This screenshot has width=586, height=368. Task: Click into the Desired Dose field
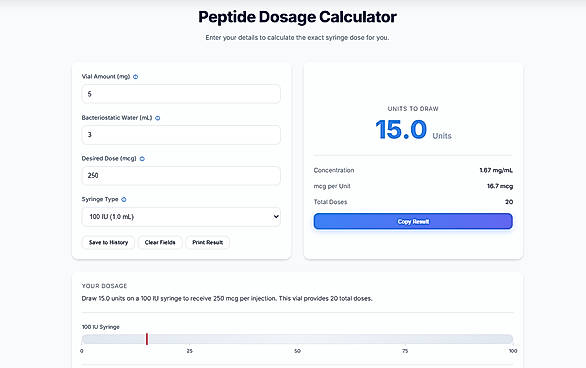coord(181,175)
